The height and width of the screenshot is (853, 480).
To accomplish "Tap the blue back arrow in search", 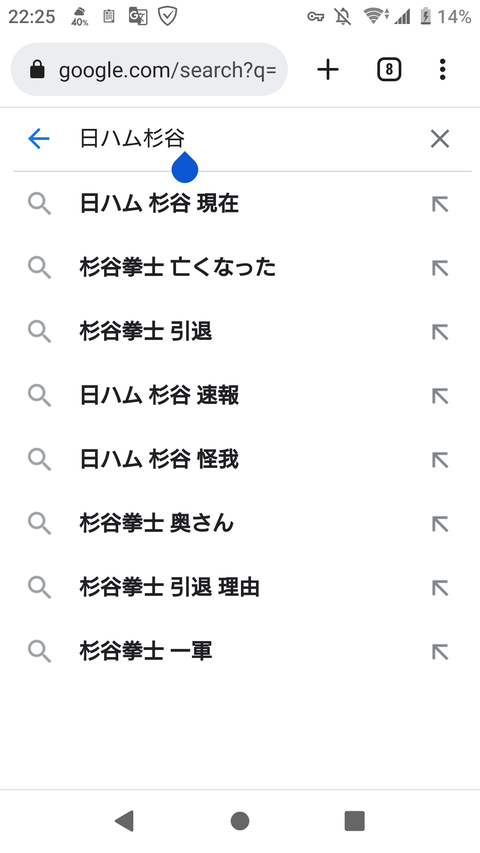I will click(39, 139).
